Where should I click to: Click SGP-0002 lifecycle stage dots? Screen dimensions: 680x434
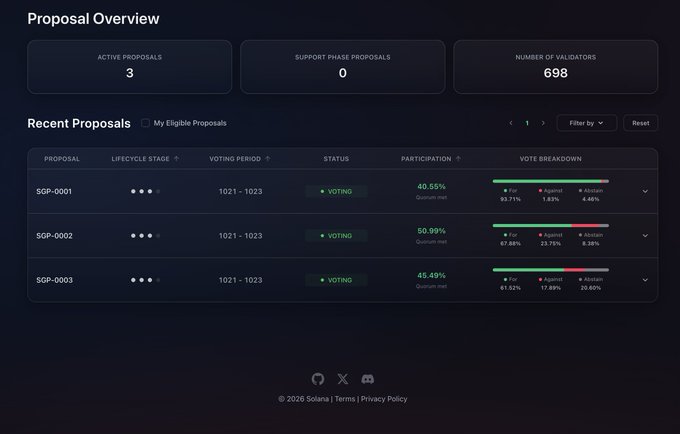click(x=145, y=235)
